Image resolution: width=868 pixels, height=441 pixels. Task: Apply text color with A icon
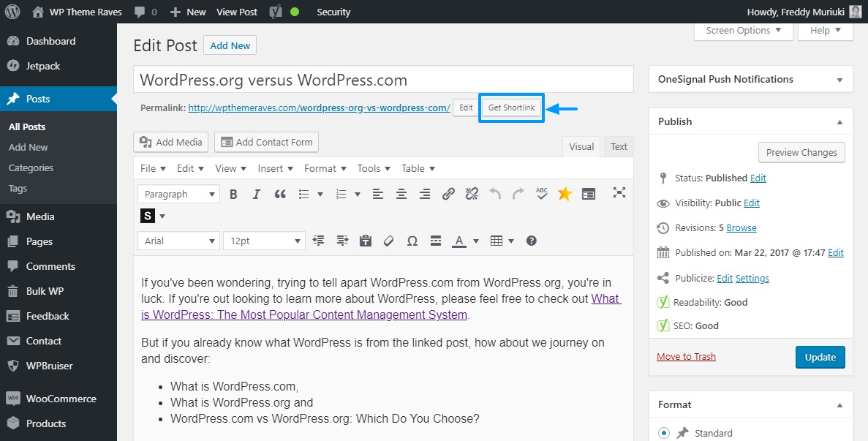point(459,241)
